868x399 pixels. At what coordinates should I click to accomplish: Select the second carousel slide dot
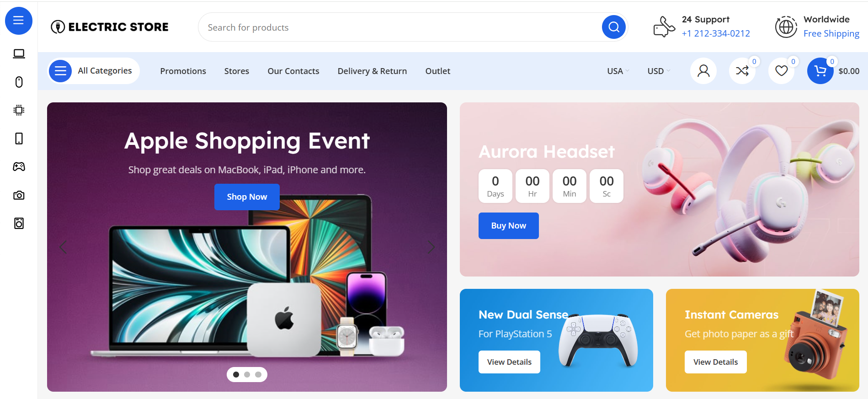[x=247, y=374]
